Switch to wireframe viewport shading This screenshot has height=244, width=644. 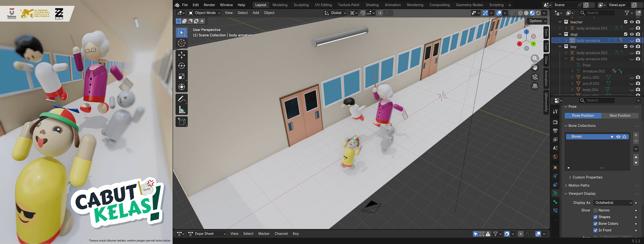tap(520, 13)
